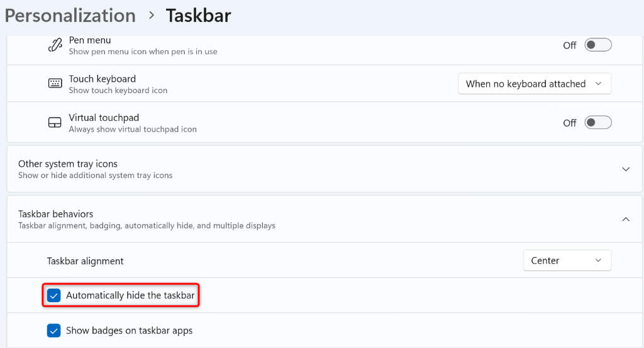
Task: Expand Other system tray icons section
Action: click(x=626, y=169)
